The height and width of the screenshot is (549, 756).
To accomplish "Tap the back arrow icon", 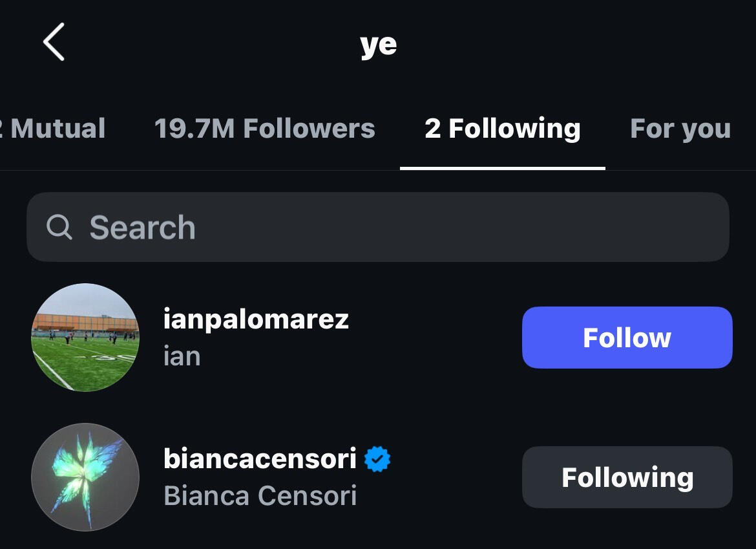I will (54, 42).
